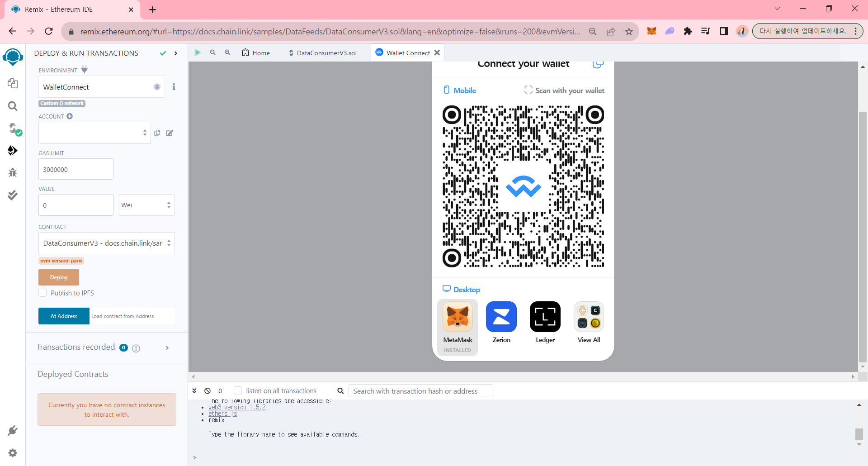The width and height of the screenshot is (868, 466).
Task: Choose the Zerion wallet icon
Action: pos(501,317)
